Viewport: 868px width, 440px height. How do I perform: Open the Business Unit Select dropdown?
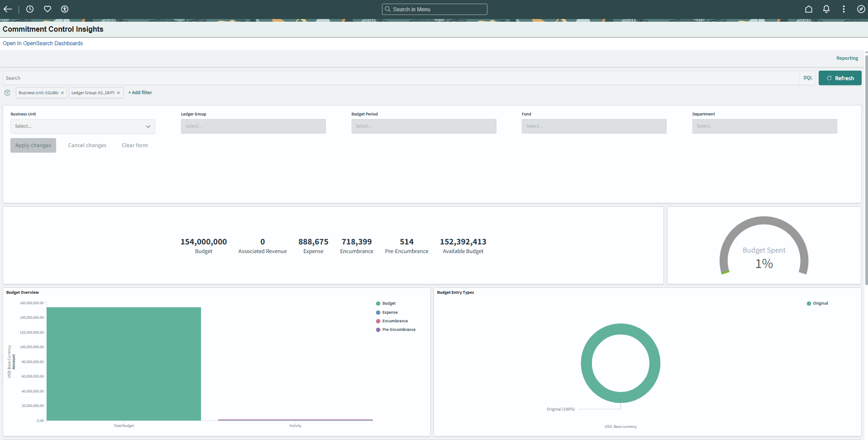tap(83, 126)
